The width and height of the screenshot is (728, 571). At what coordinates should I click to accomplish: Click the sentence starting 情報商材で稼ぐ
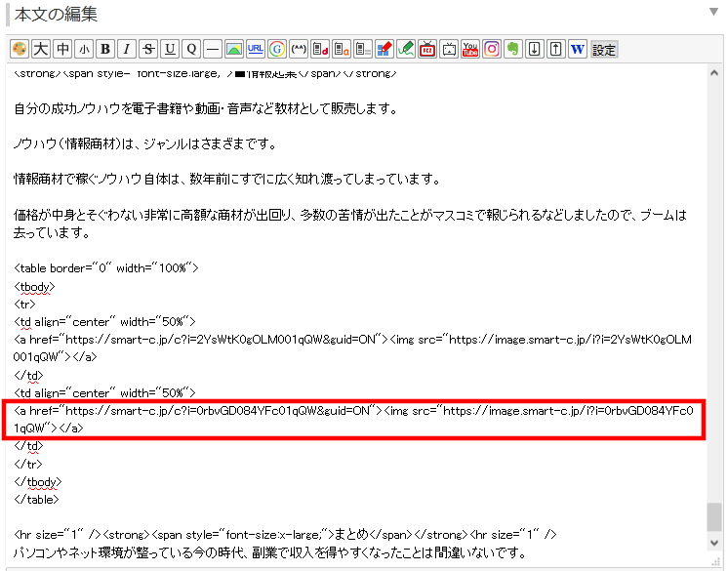pos(226,180)
